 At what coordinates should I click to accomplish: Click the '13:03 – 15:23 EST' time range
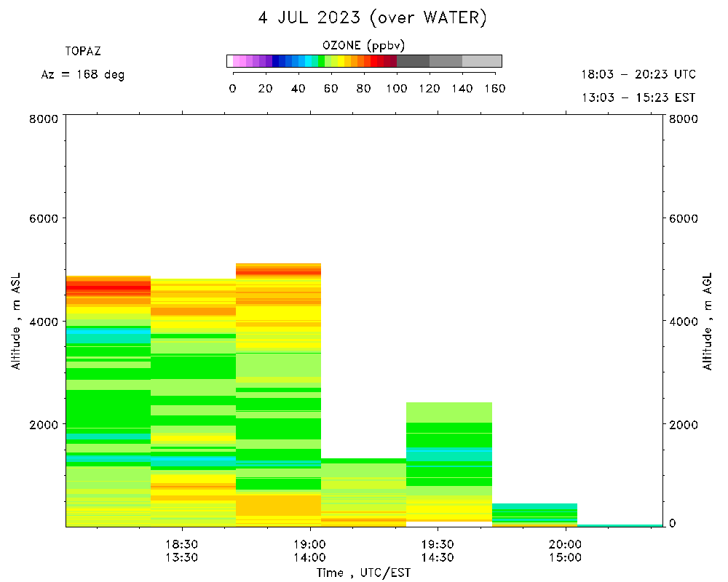point(638,97)
